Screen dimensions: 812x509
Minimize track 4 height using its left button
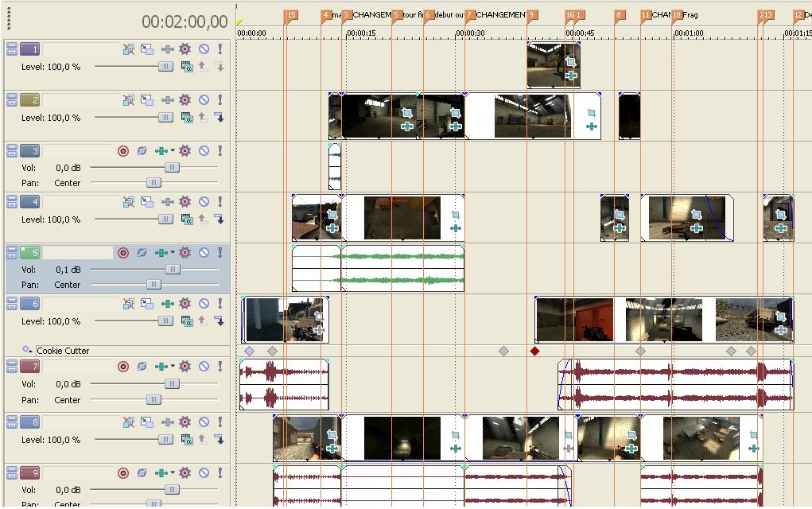[12, 202]
